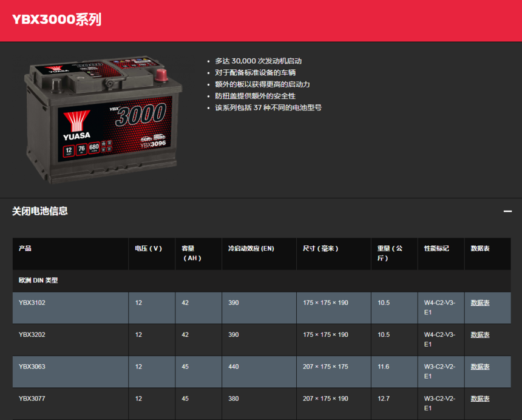Click the 电压 (V) column header
The width and height of the screenshot is (522, 420).
point(152,254)
